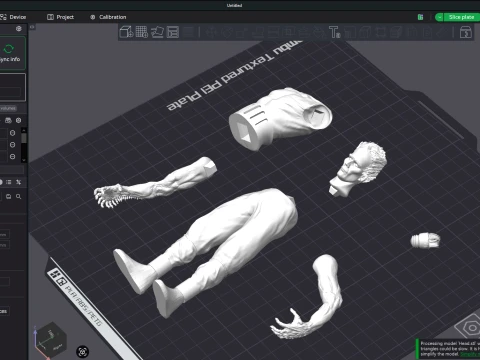The width and height of the screenshot is (480, 360).
Task: Click the Arrange all objects icon
Action: coord(173,32)
